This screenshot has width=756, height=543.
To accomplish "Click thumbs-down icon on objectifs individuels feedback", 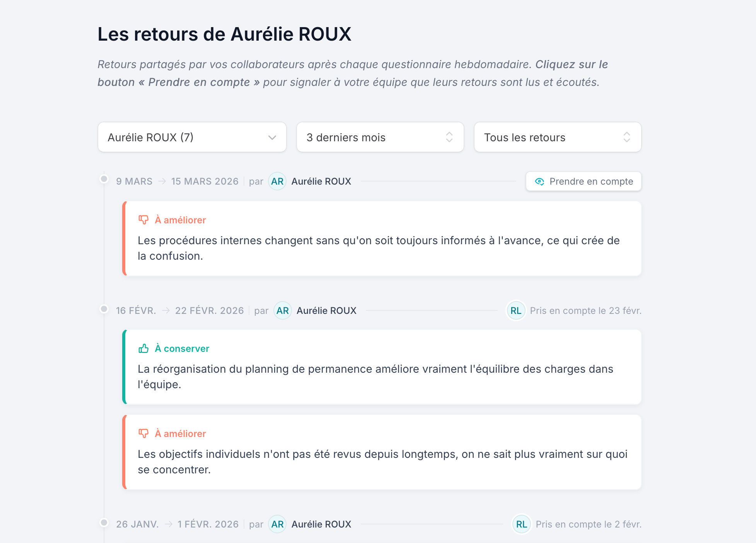I will [143, 433].
